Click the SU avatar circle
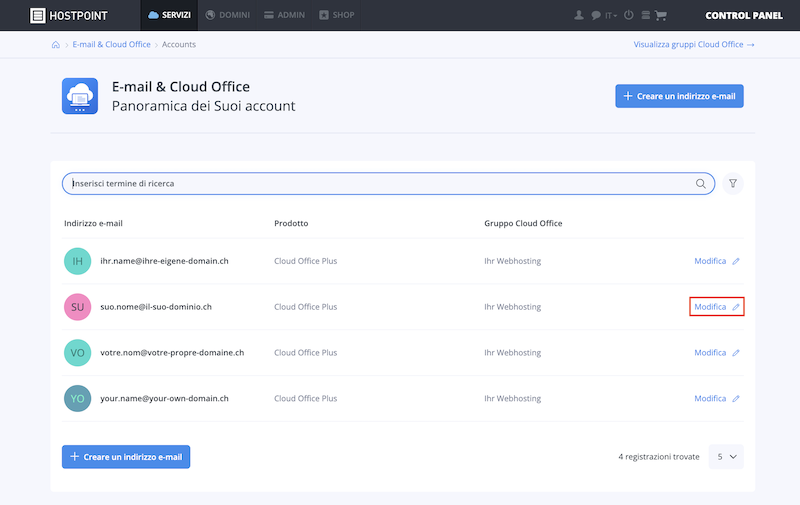800x505 pixels. pyautogui.click(x=78, y=307)
